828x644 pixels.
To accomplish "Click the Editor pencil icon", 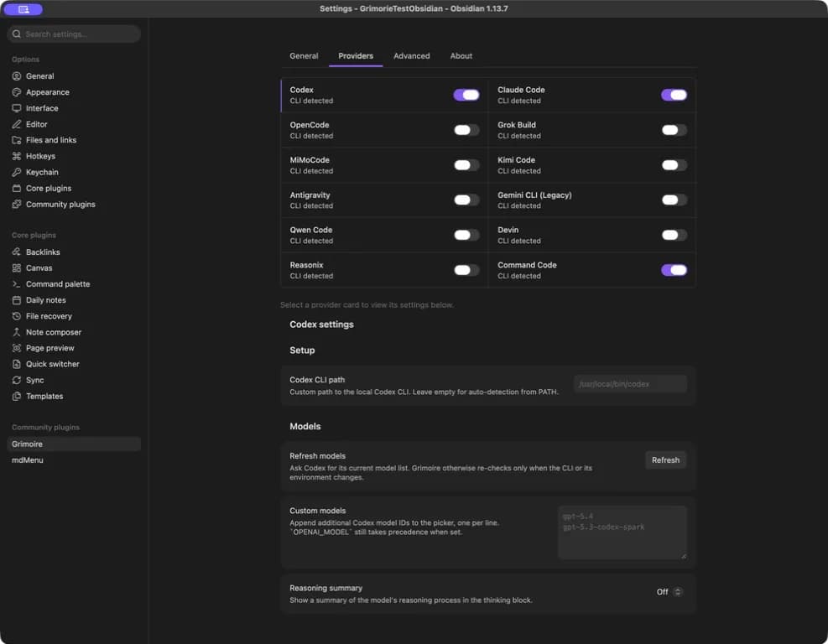I will pyautogui.click(x=17, y=124).
